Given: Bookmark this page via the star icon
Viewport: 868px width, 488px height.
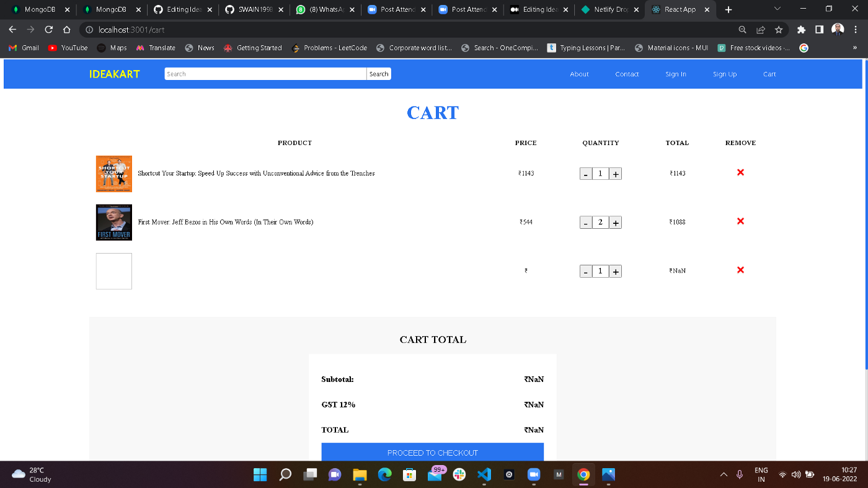Looking at the screenshot, I should pos(779,29).
